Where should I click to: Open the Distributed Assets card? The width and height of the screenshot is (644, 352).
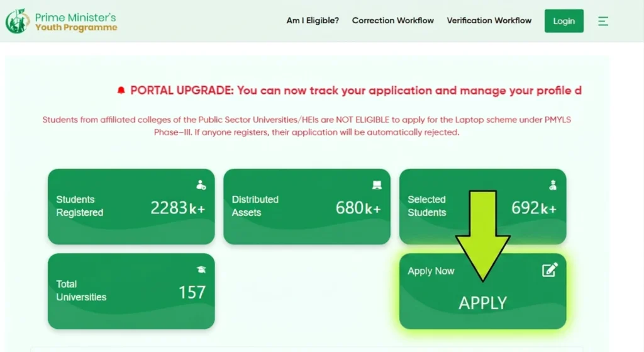[307, 207]
